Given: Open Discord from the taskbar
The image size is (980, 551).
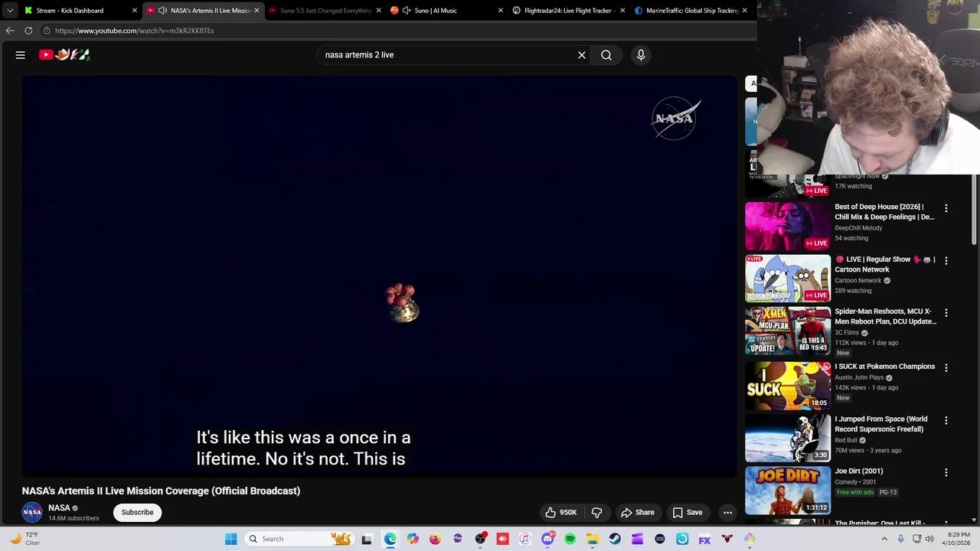Looking at the screenshot, I should pos(547,539).
